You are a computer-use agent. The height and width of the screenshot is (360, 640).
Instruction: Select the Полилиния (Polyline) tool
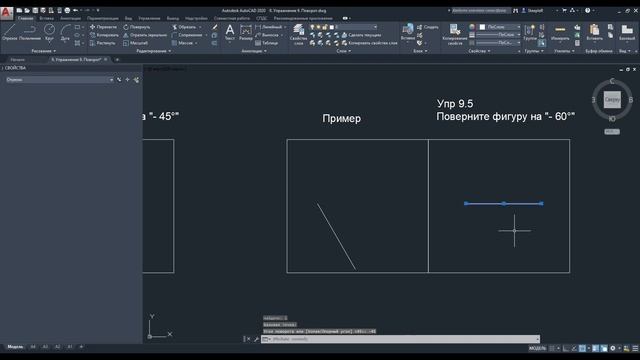tap(29, 32)
